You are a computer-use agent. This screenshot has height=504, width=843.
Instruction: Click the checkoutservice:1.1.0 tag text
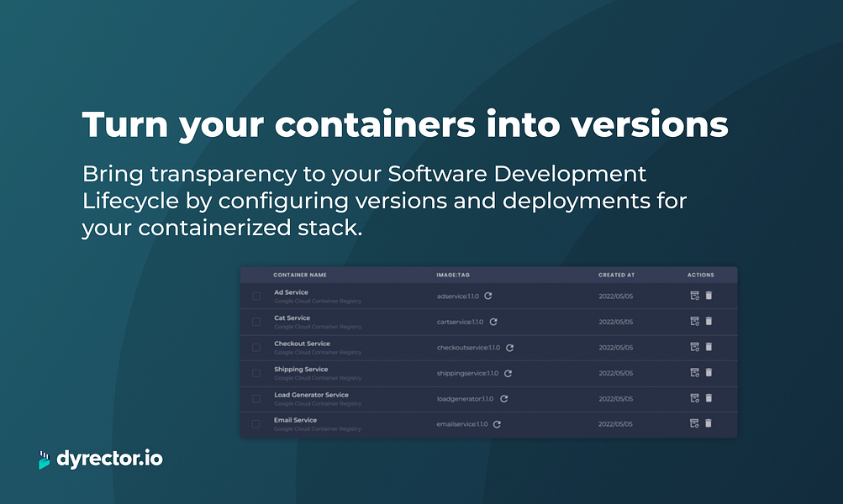[x=468, y=348]
